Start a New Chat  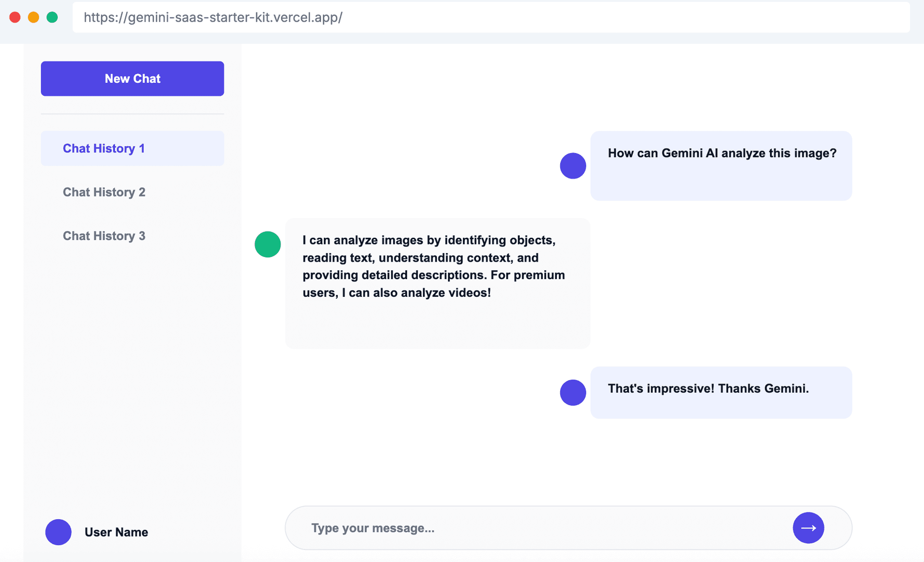click(132, 78)
